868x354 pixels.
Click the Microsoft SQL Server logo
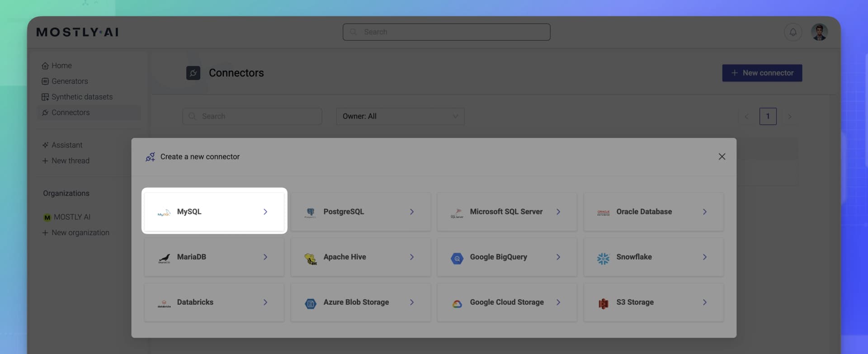tap(457, 212)
